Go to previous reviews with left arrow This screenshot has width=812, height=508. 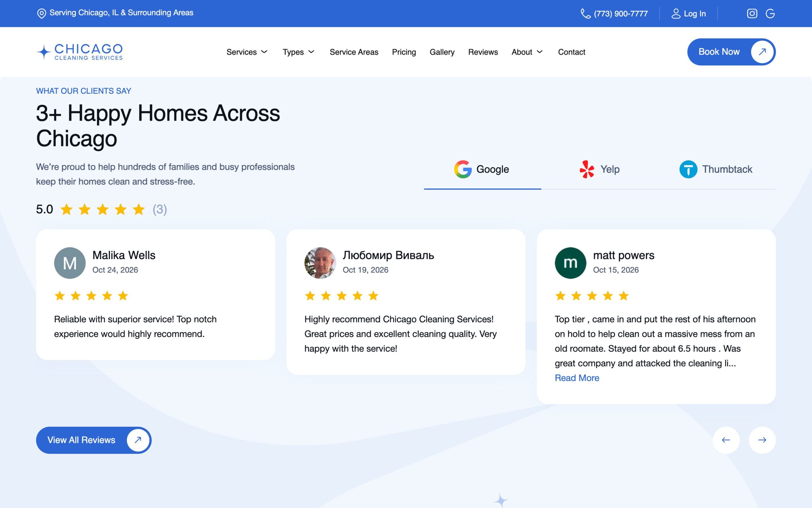click(x=726, y=440)
